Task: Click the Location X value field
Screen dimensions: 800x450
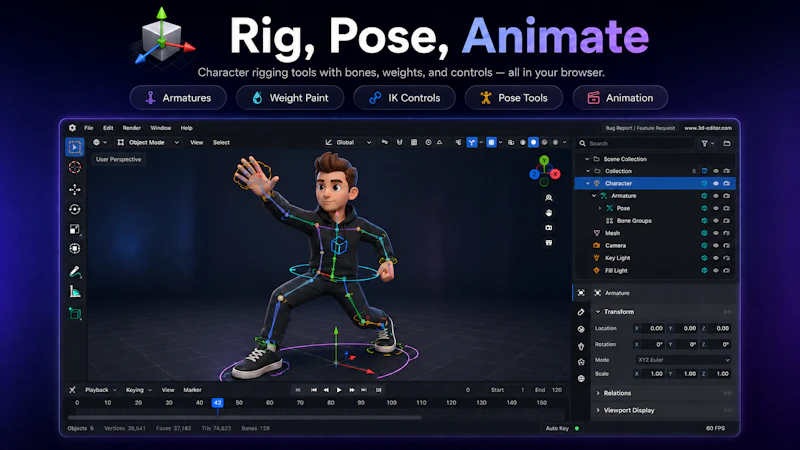Action: (649, 328)
